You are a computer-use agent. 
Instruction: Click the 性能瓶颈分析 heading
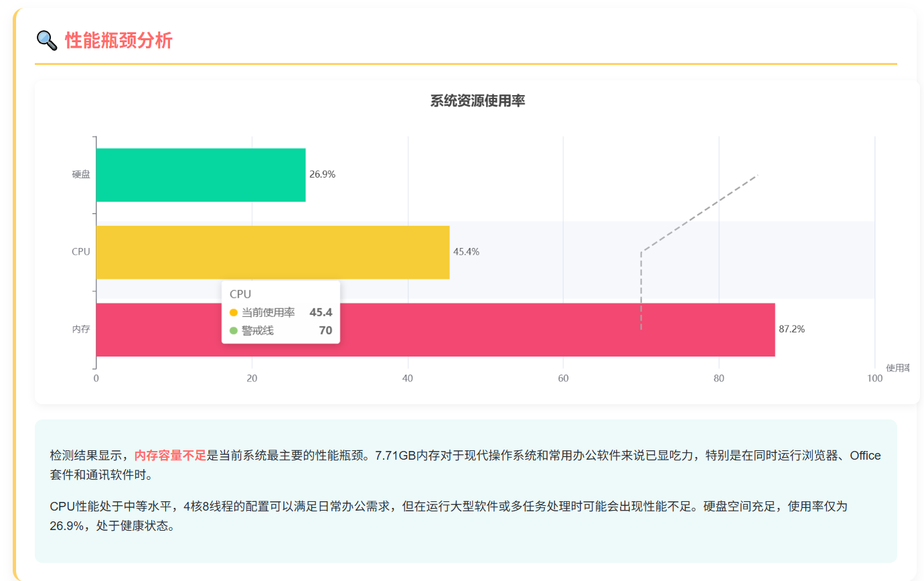119,41
